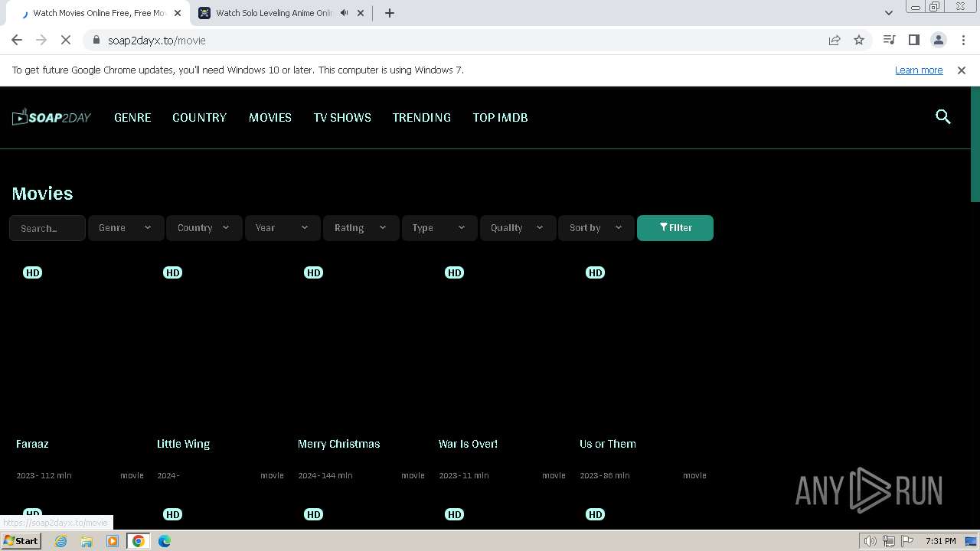Close the Watch Movies Online tab
Viewport: 980px width, 551px height.
[177, 13]
